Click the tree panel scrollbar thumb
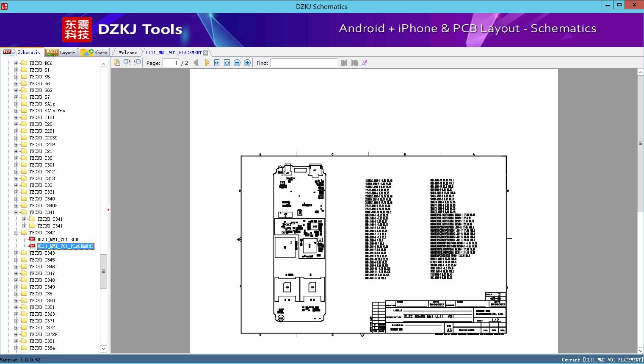The image size is (644, 364). (x=103, y=271)
